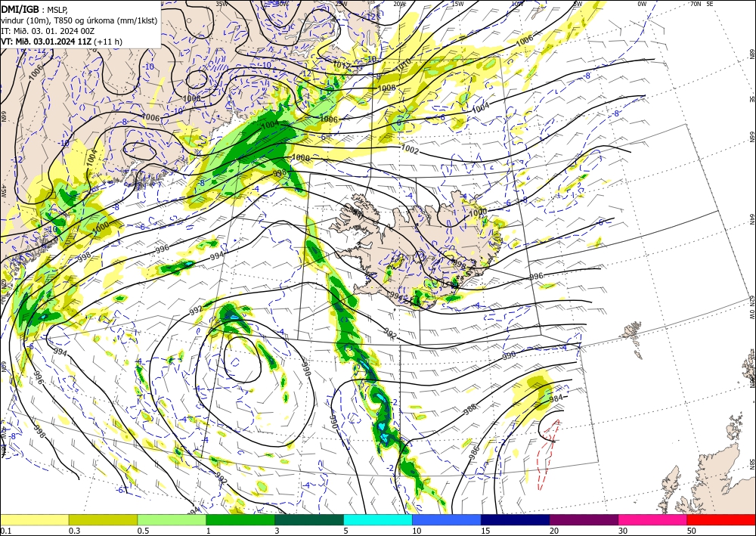The image size is (756, 536).
Task: Click the purple 20–30 legend swatch
Action: point(584,519)
